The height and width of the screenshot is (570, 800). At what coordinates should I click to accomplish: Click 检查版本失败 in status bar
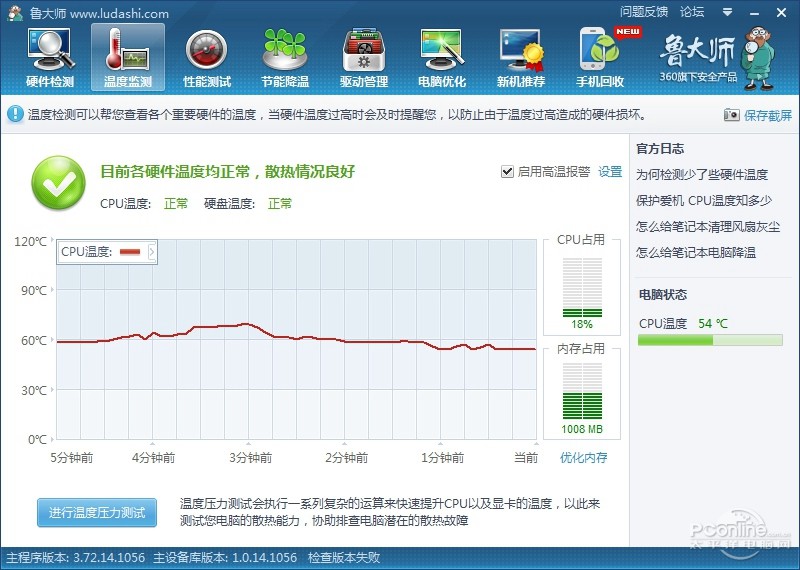pos(344,557)
